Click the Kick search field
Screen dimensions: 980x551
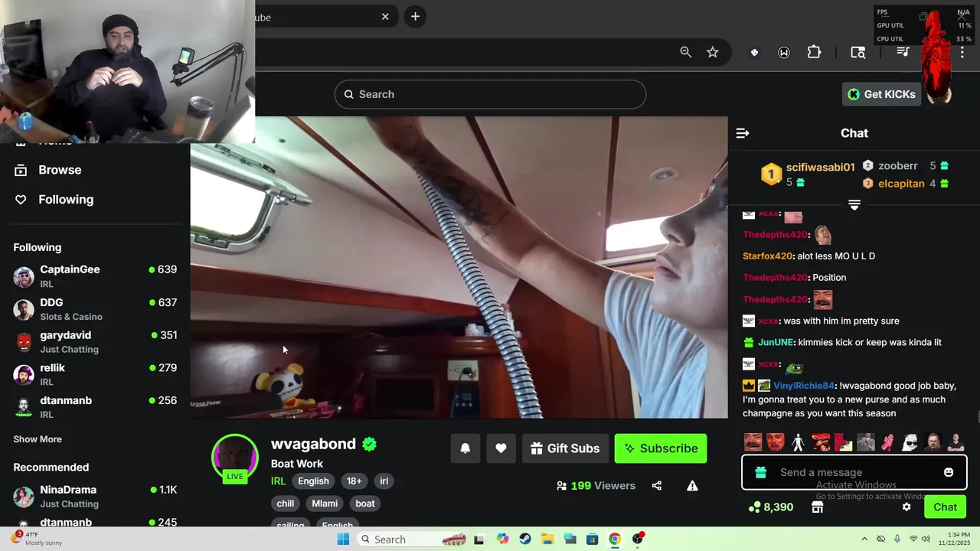(x=490, y=94)
